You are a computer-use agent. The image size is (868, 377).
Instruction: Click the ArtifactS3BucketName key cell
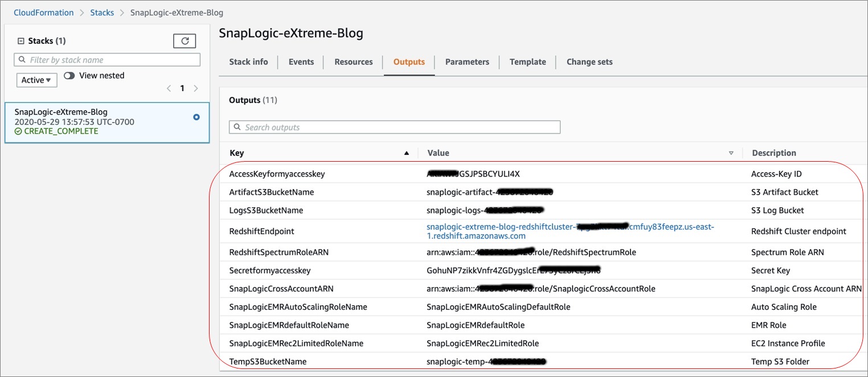(272, 192)
